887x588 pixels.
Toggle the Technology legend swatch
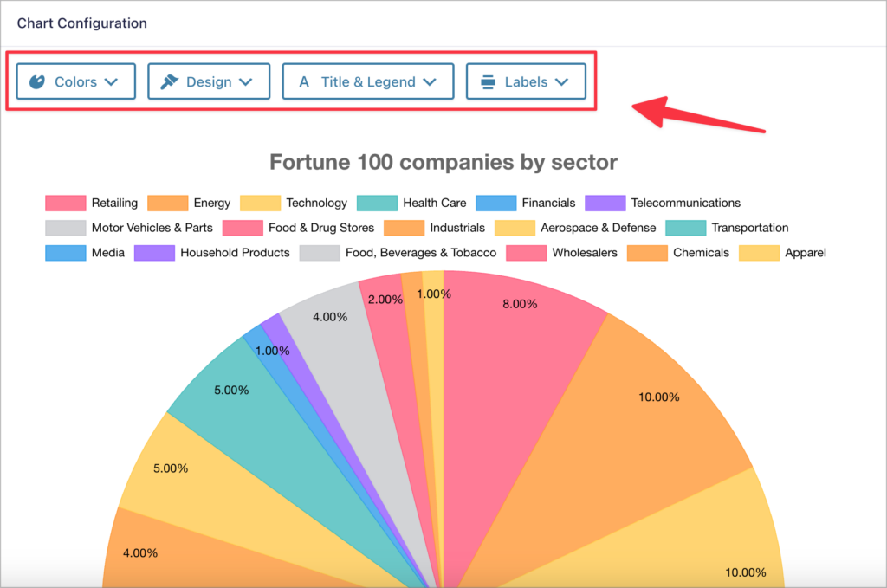coord(260,203)
